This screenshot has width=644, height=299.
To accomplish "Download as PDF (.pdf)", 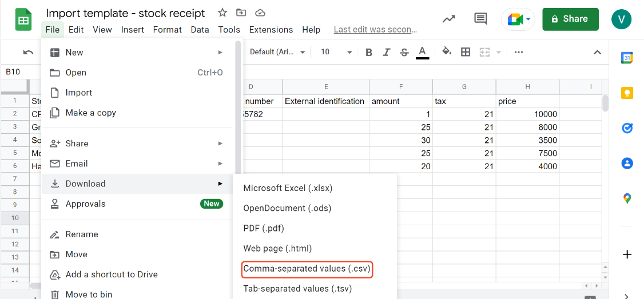I will coord(315,228).
